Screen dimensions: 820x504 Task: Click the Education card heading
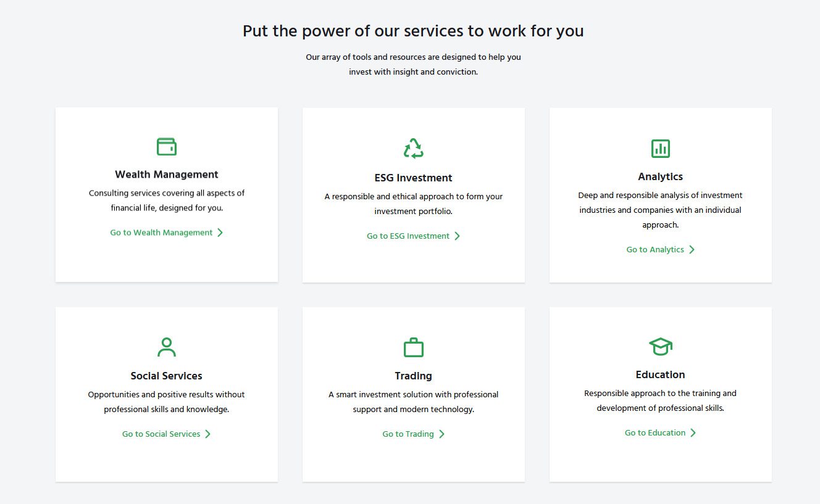(x=661, y=374)
